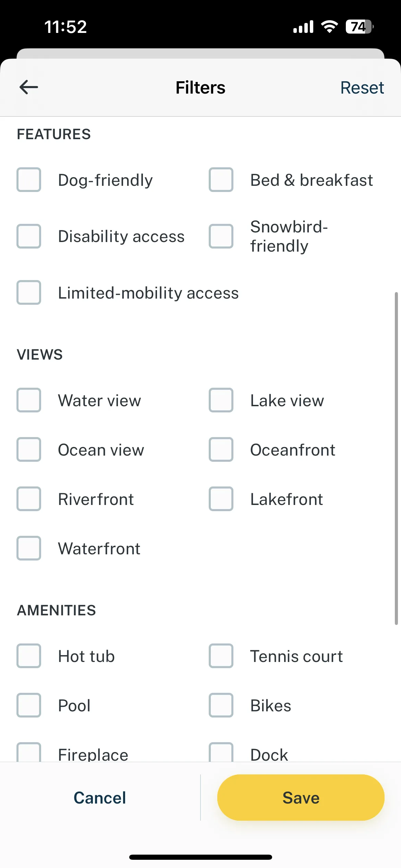The image size is (401, 868).
Task: Enable the Dog-friendly checkbox
Action: [x=29, y=180]
